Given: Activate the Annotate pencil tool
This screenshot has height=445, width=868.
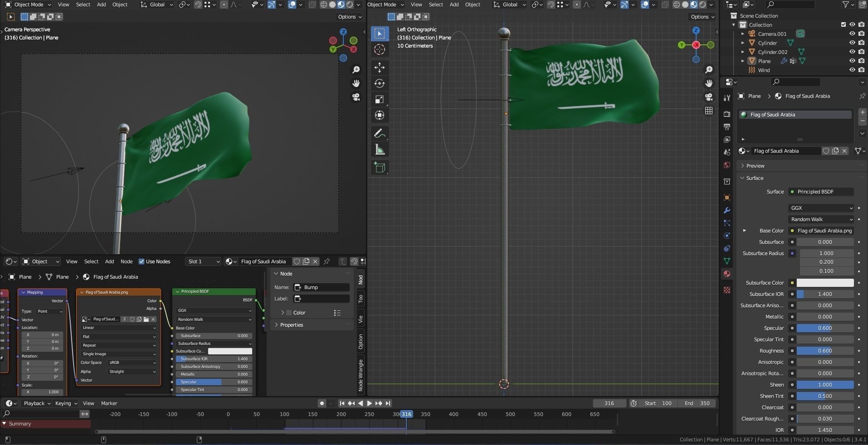Looking at the screenshot, I should (x=380, y=134).
